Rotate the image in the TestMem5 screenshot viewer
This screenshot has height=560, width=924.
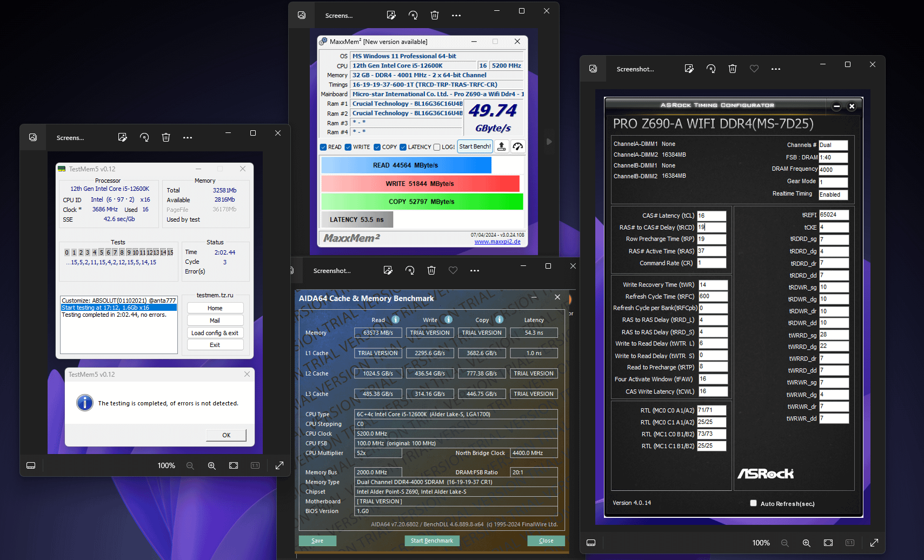point(144,137)
